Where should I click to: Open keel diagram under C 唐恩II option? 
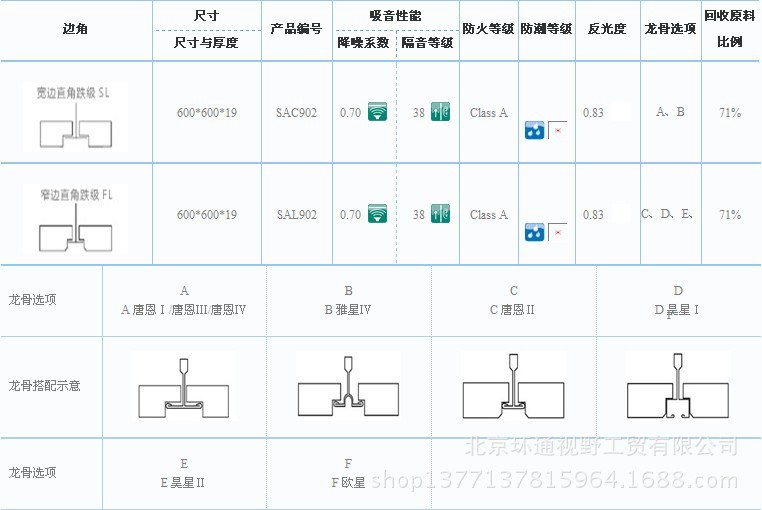[512, 386]
